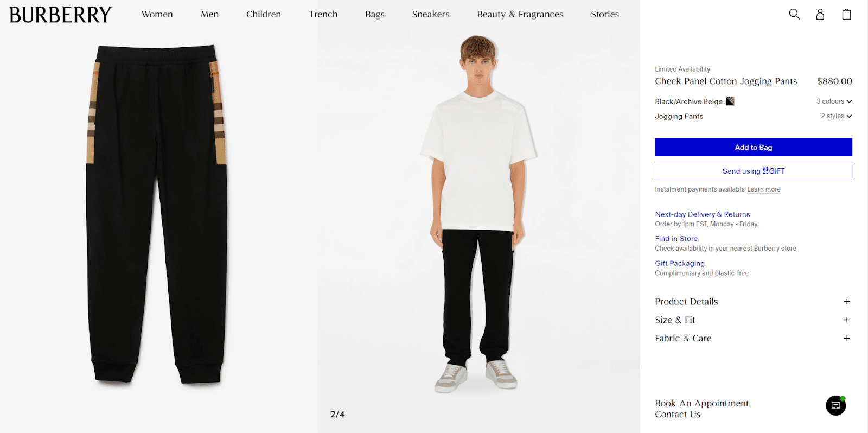868x433 pixels.
Task: Open the live chat bubble icon
Action: 836,405
